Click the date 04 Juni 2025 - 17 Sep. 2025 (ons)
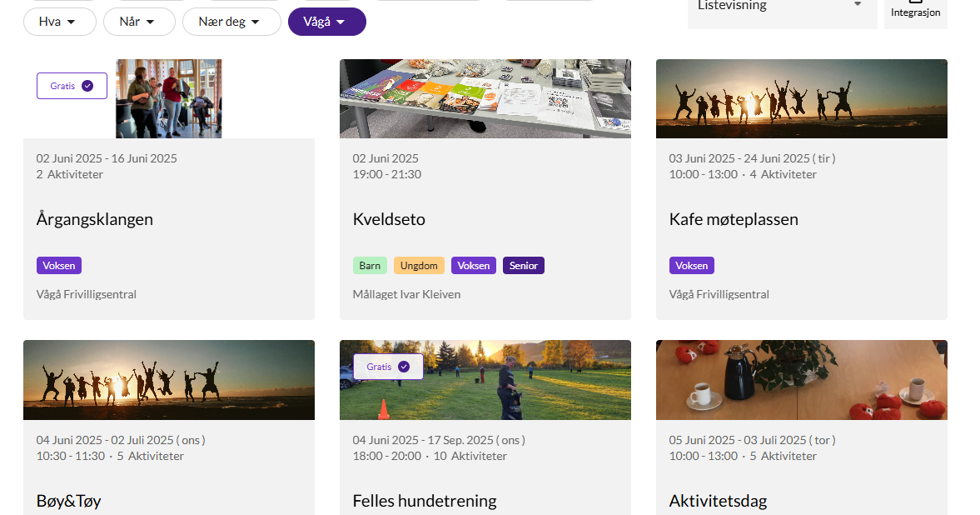Viewport: 980px width, 515px height. coord(439,440)
